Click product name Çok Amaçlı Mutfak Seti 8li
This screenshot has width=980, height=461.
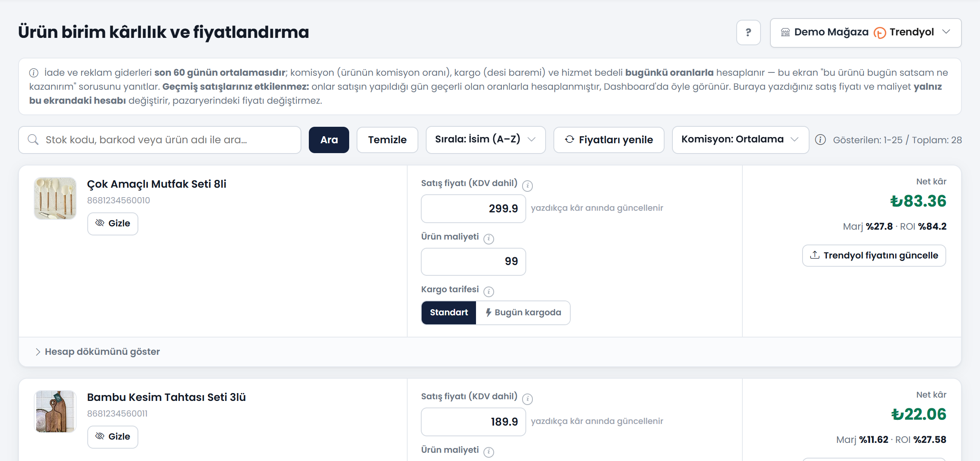coord(156,184)
